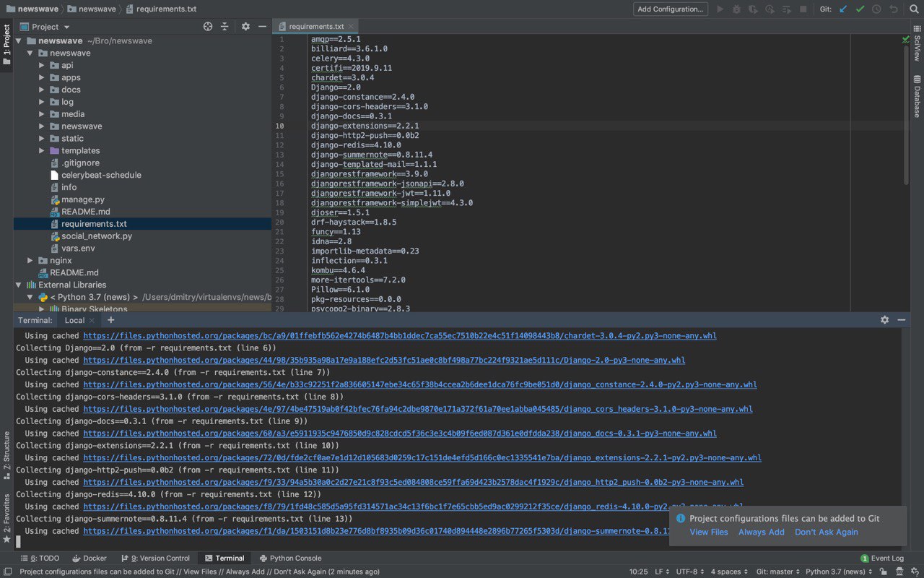The height and width of the screenshot is (578, 924).
Task: Hide the Terminal panel with minus icon
Action: 901,320
